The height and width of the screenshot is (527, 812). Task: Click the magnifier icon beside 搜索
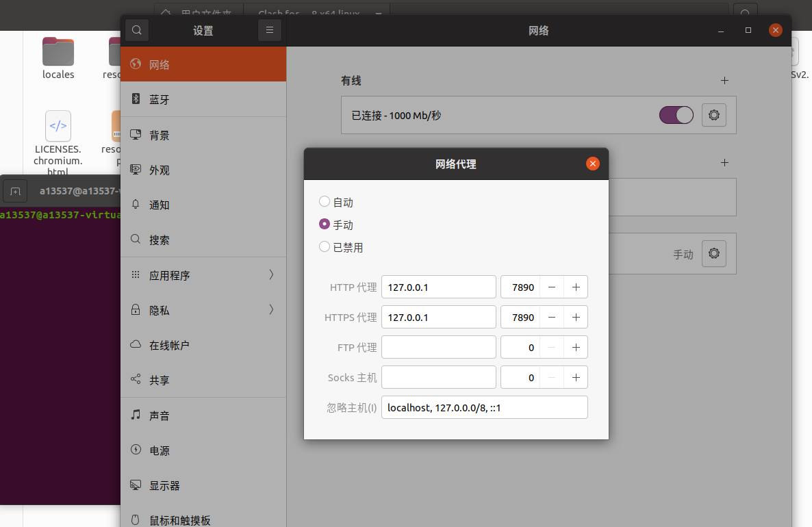(136, 239)
